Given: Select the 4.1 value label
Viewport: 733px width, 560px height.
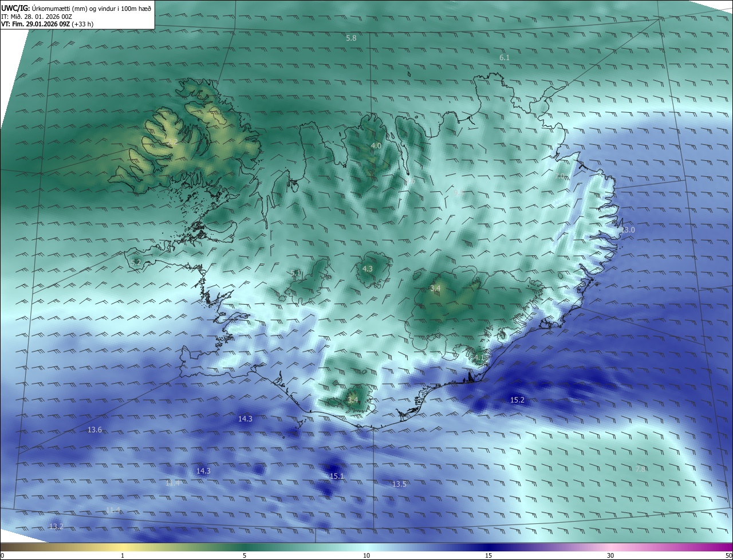Looking at the screenshot, I should coord(479,358).
